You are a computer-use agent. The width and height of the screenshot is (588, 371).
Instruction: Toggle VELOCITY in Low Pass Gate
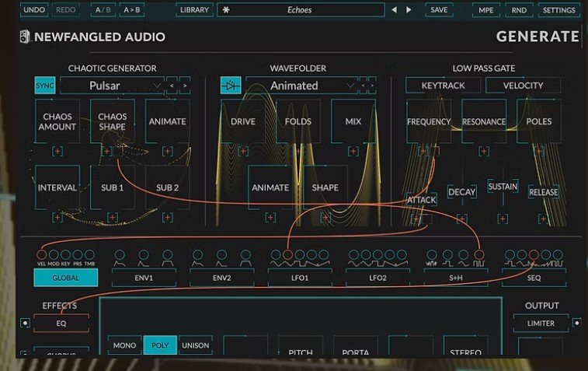(x=523, y=86)
